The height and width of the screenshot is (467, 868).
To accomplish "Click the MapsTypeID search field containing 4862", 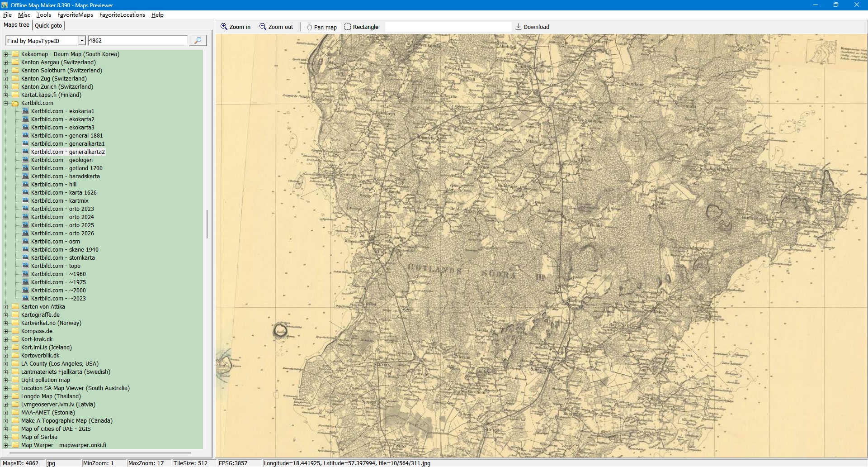I will tap(137, 41).
